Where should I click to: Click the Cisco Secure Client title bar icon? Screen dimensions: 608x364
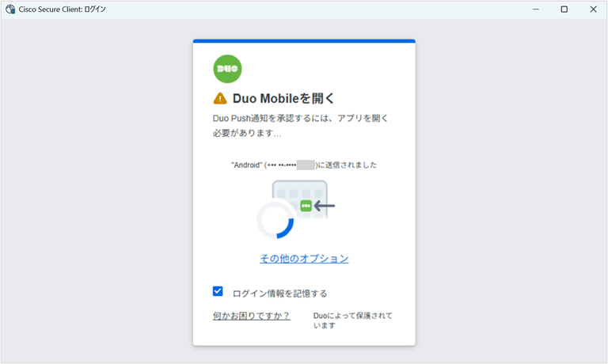(x=10, y=9)
